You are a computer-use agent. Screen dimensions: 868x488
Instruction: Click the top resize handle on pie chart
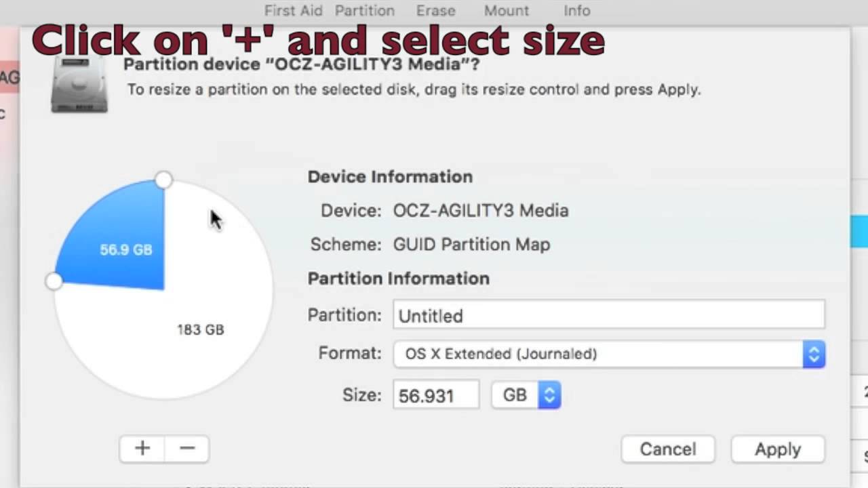pos(163,180)
